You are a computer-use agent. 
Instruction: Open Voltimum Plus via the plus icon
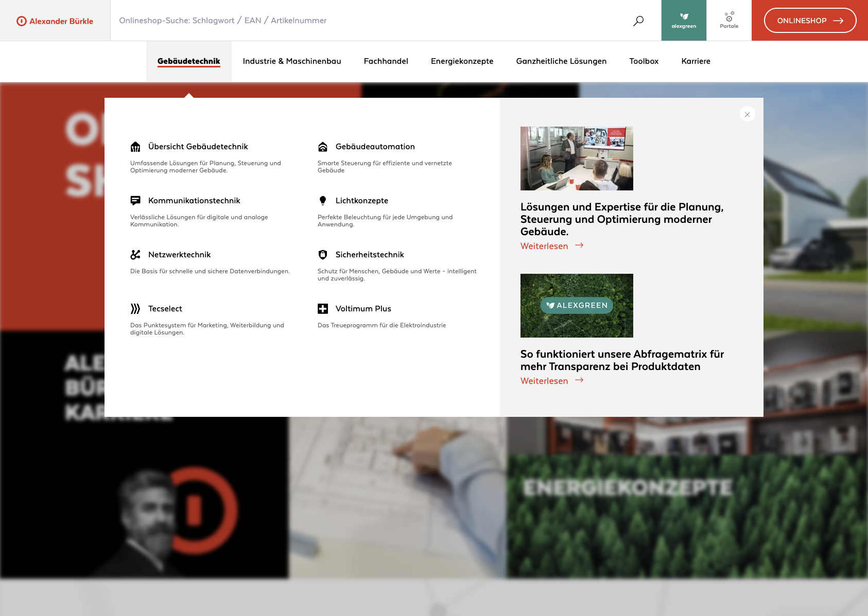(x=323, y=309)
